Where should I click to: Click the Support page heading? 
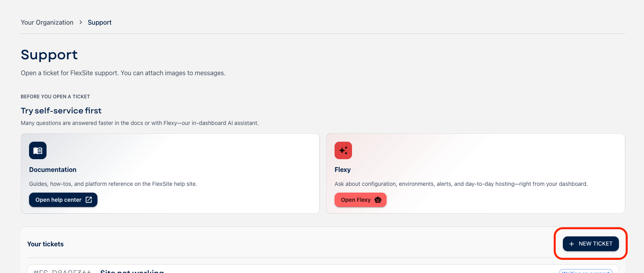pos(49,55)
